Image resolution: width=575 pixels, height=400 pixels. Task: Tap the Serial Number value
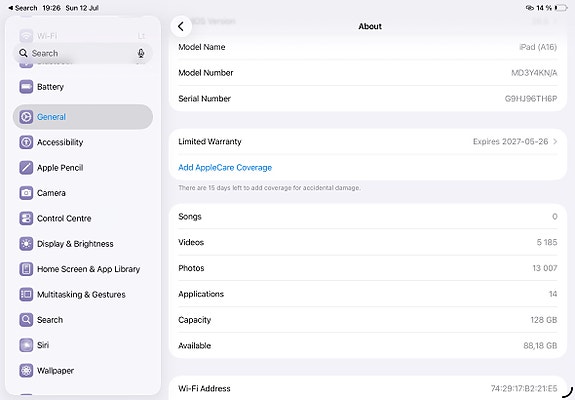click(x=531, y=99)
